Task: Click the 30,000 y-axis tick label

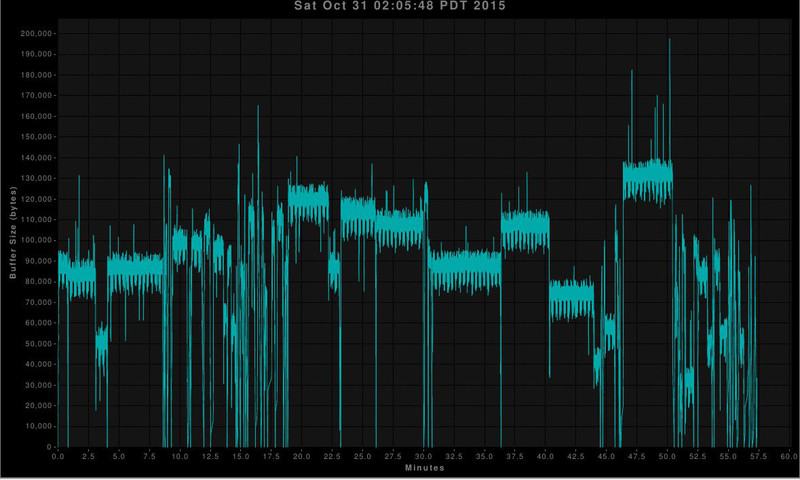Action: click(38, 385)
